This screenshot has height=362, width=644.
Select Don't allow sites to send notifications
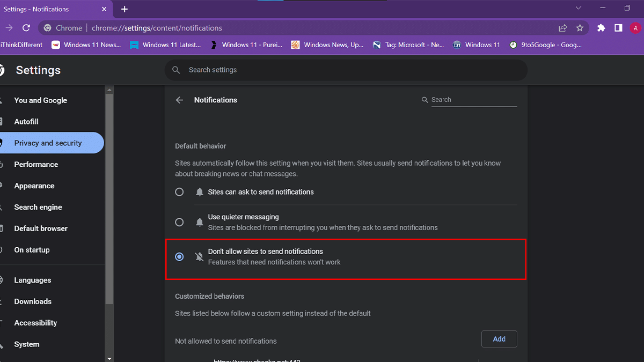179,257
